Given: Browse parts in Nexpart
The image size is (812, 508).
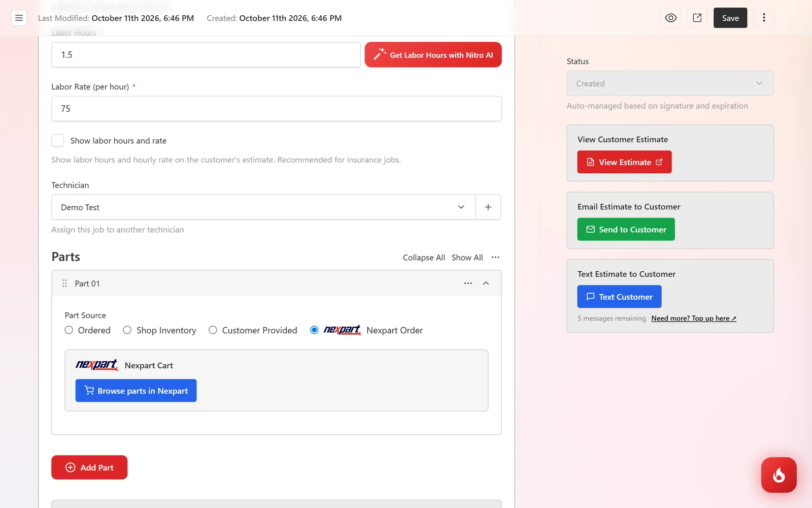Looking at the screenshot, I should (x=136, y=391).
